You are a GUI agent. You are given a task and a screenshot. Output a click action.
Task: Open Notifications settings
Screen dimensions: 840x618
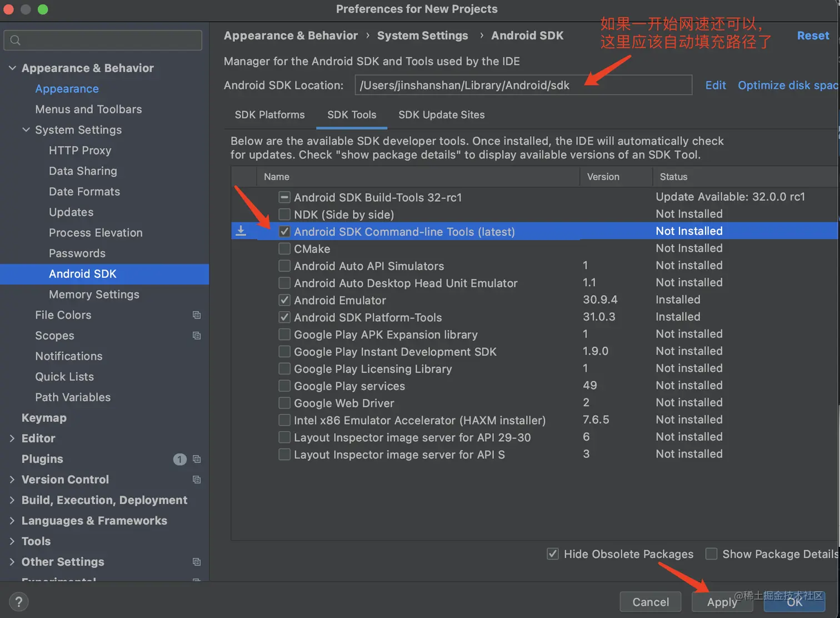coord(69,356)
